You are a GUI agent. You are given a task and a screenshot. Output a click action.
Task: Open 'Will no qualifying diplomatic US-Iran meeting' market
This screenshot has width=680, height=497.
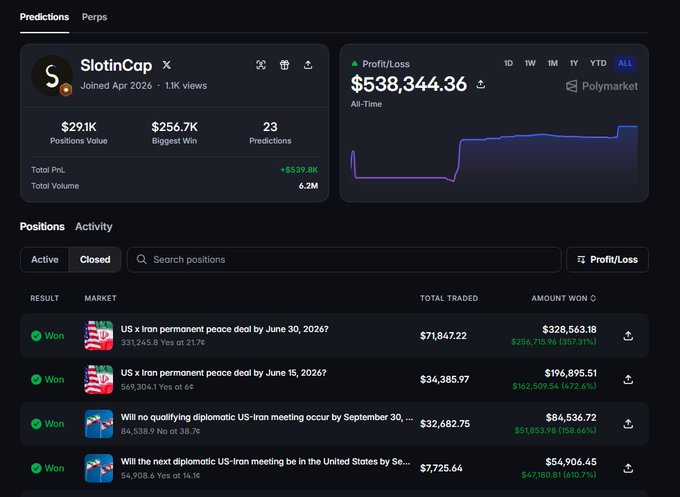tap(267, 417)
